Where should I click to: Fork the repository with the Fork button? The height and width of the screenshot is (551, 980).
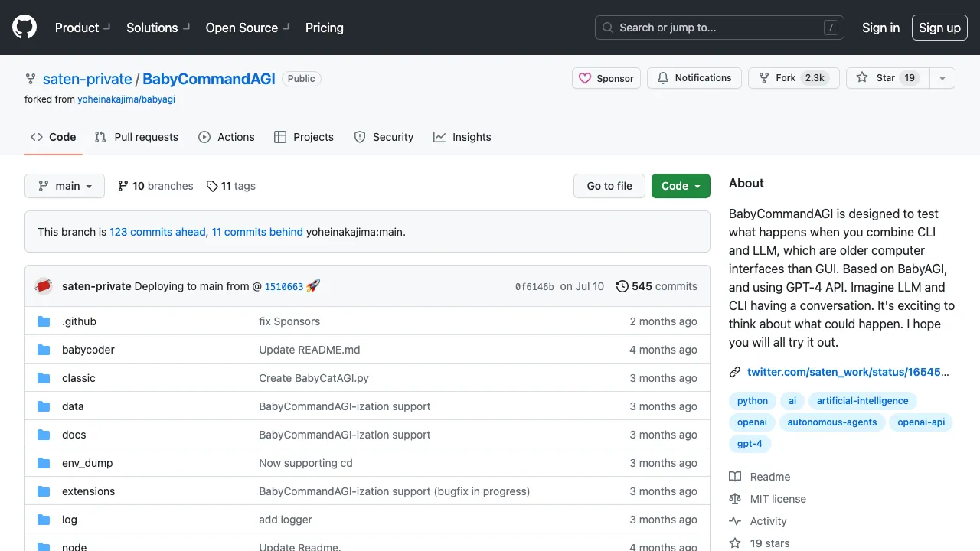(x=793, y=78)
